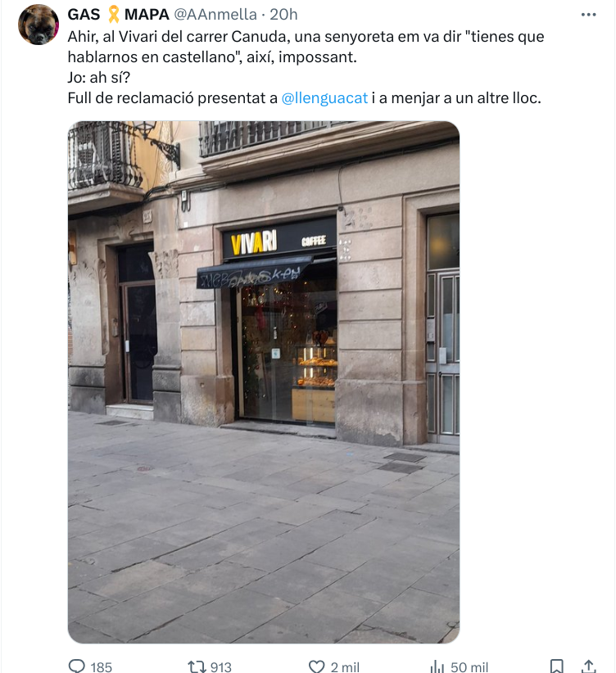The width and height of the screenshot is (616, 673).
Task: Open the dog profile avatar
Action: [38, 25]
